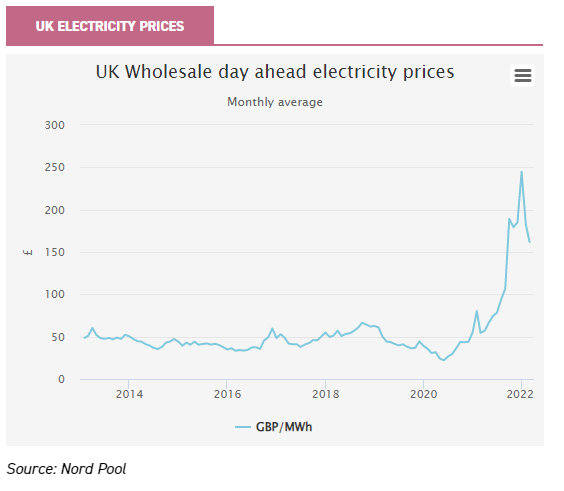564x491 pixels.
Task: Click the chart title about wholesale prices
Action: pyautogui.click(x=275, y=72)
